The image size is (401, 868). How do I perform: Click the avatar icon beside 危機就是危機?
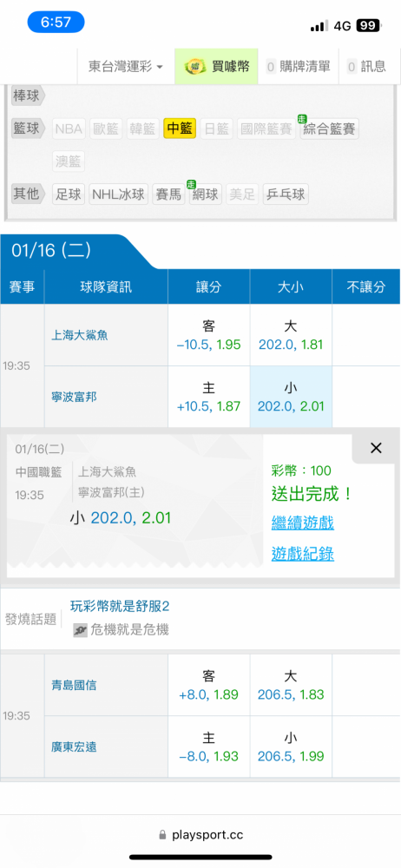pos(80,630)
